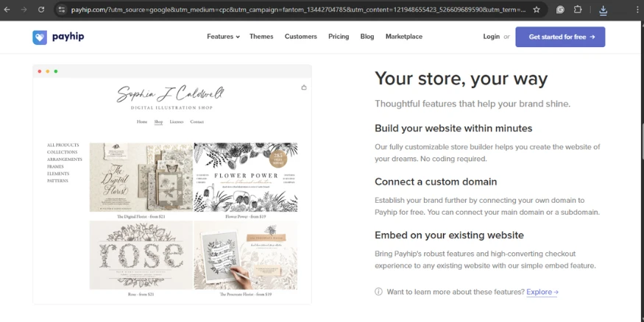Viewport: 644px width, 322px height.
Task: Open the browser downloads icon
Action: coord(603,10)
